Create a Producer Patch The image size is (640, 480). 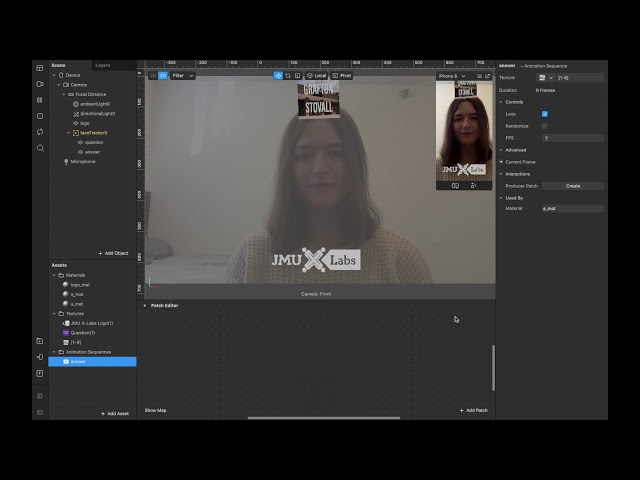[573, 186]
